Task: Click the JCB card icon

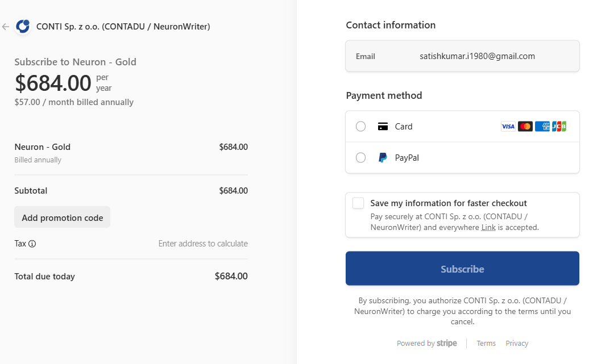Action: point(559,126)
